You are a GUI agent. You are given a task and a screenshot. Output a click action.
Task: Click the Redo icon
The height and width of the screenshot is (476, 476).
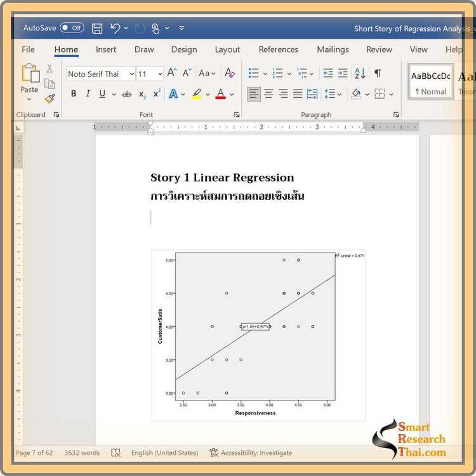(140, 29)
